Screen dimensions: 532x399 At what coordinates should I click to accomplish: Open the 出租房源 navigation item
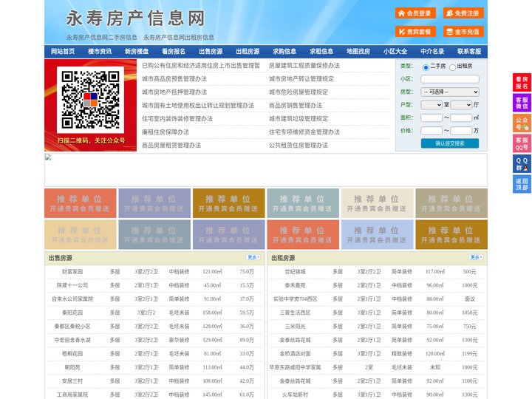click(248, 52)
